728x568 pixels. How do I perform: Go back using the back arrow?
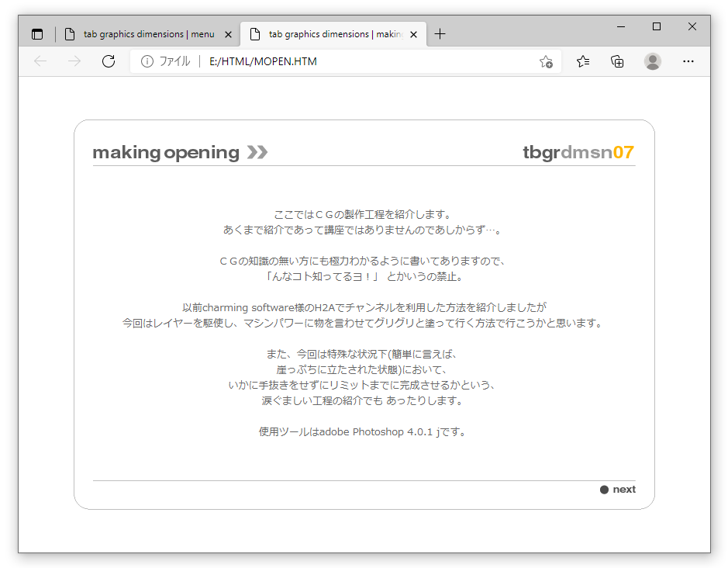click(x=40, y=61)
